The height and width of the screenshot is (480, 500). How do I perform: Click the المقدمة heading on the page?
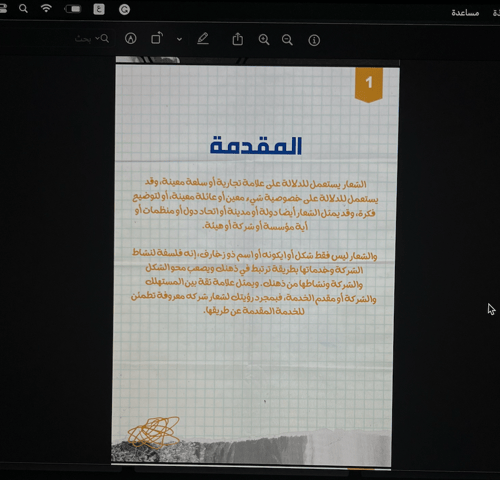[256, 146]
